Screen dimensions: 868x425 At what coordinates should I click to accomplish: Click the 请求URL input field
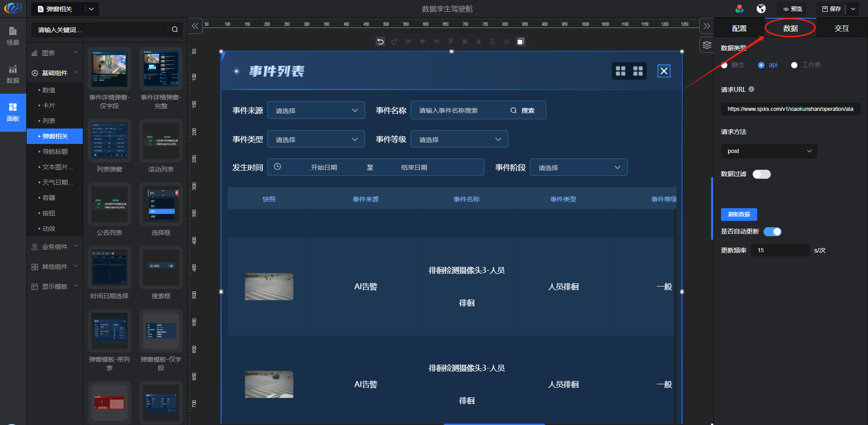pyautogui.click(x=790, y=109)
